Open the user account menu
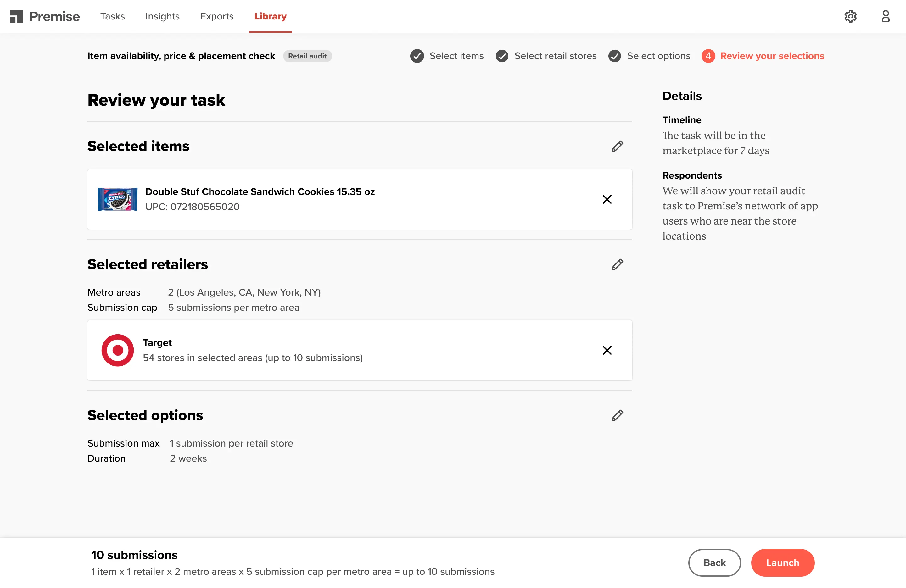Image resolution: width=906 pixels, height=588 pixels. (886, 16)
